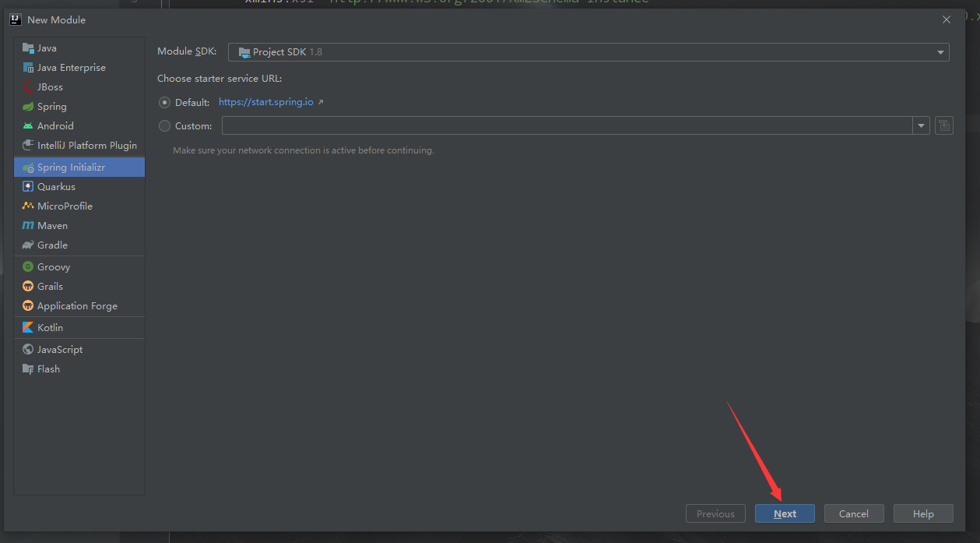
Task: Click the Flash folder icon
Action: tap(28, 369)
